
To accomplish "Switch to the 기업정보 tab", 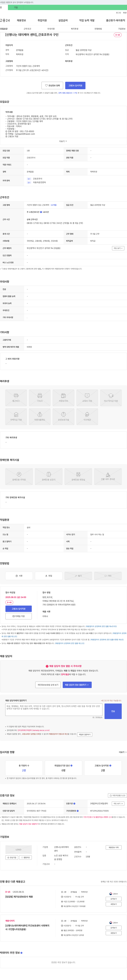I will (122, 29).
